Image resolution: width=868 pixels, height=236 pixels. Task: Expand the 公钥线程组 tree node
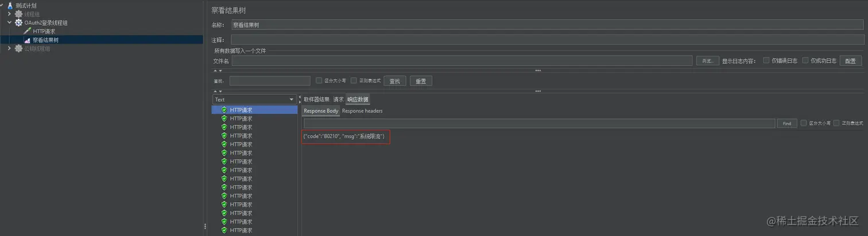tap(10, 49)
